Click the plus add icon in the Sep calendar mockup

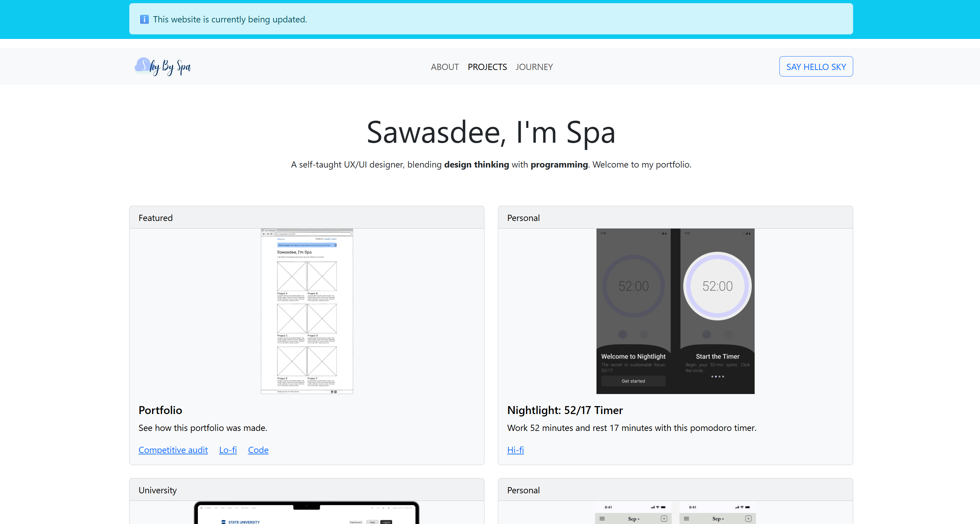(664, 519)
